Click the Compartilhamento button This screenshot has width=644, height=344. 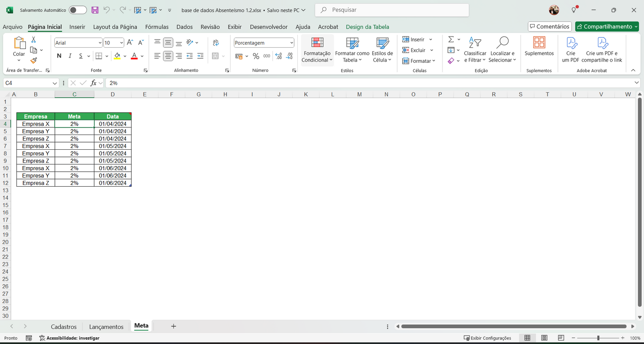coord(607,26)
